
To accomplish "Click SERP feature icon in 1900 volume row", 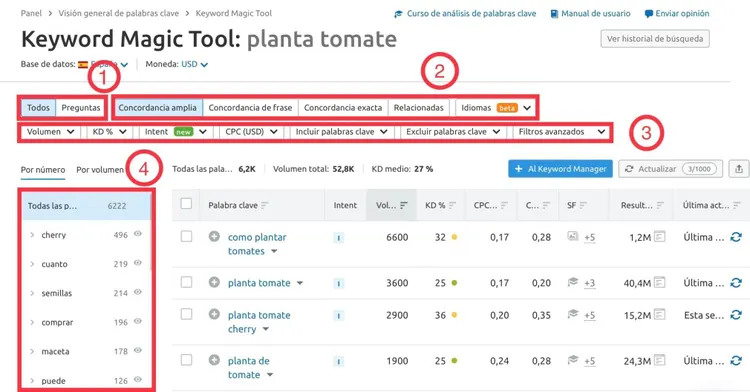I will click(573, 360).
